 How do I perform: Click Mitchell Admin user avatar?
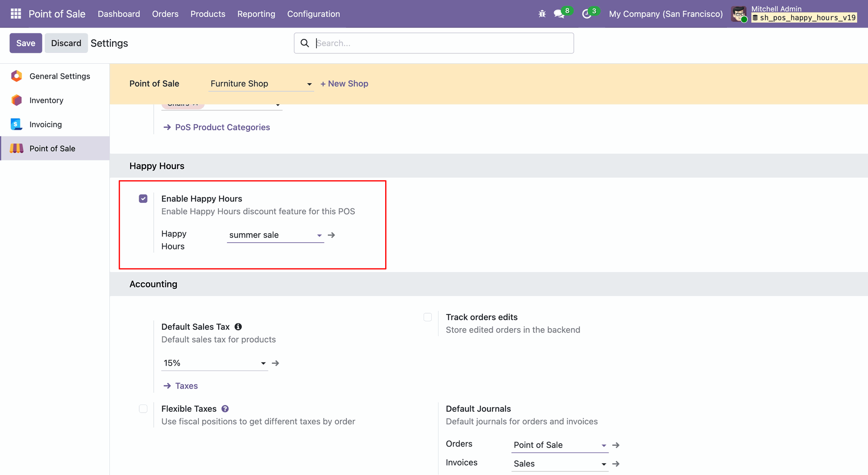pos(739,14)
